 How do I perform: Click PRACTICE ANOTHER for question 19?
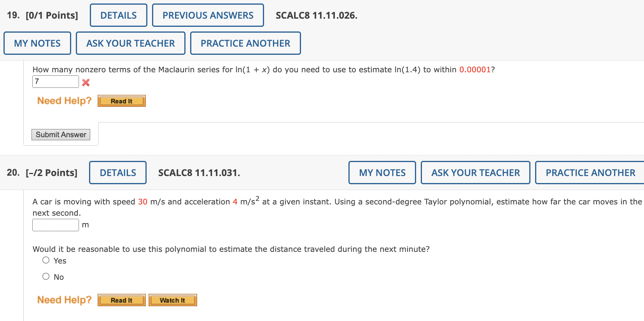click(245, 43)
